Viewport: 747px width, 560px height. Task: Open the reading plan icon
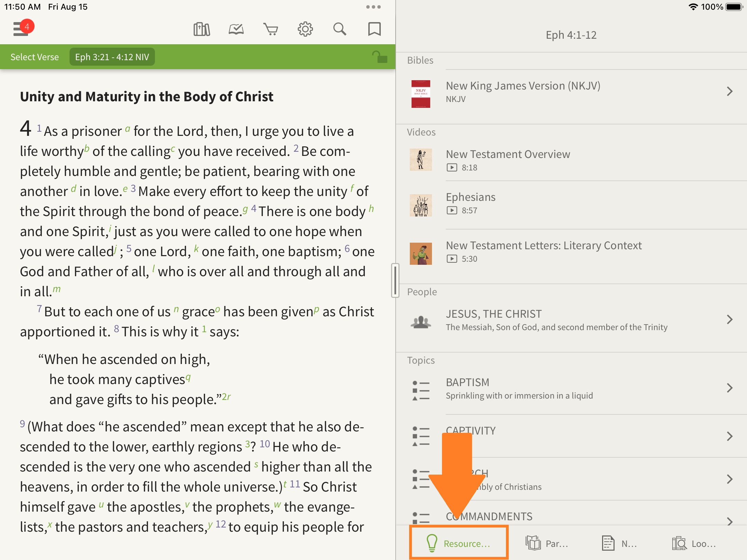tap(236, 29)
